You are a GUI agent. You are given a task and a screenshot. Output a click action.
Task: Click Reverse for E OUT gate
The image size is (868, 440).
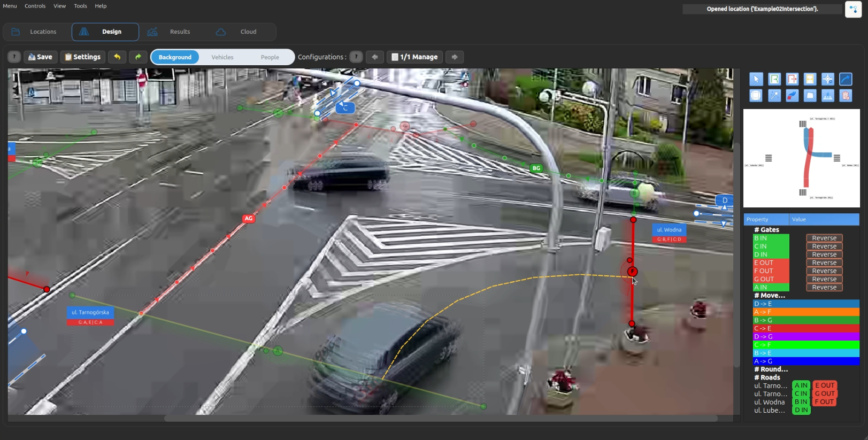[824, 263]
